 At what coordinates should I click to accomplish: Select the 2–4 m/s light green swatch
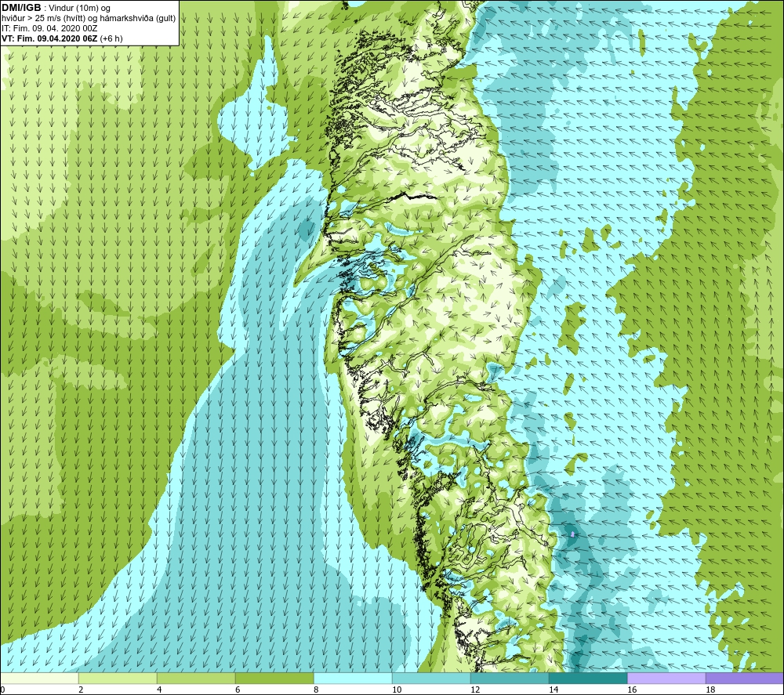(118, 678)
